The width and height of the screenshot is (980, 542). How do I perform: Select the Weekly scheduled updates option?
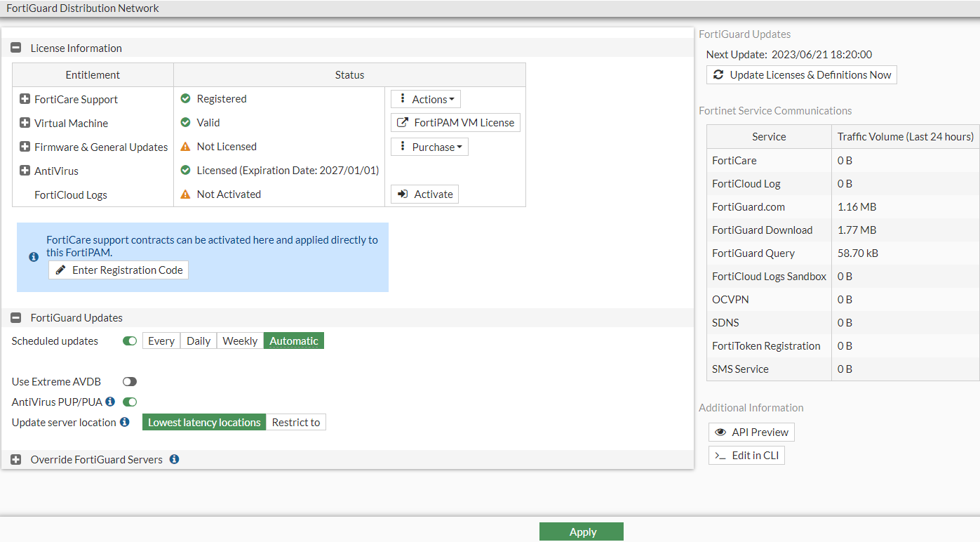[x=239, y=341]
